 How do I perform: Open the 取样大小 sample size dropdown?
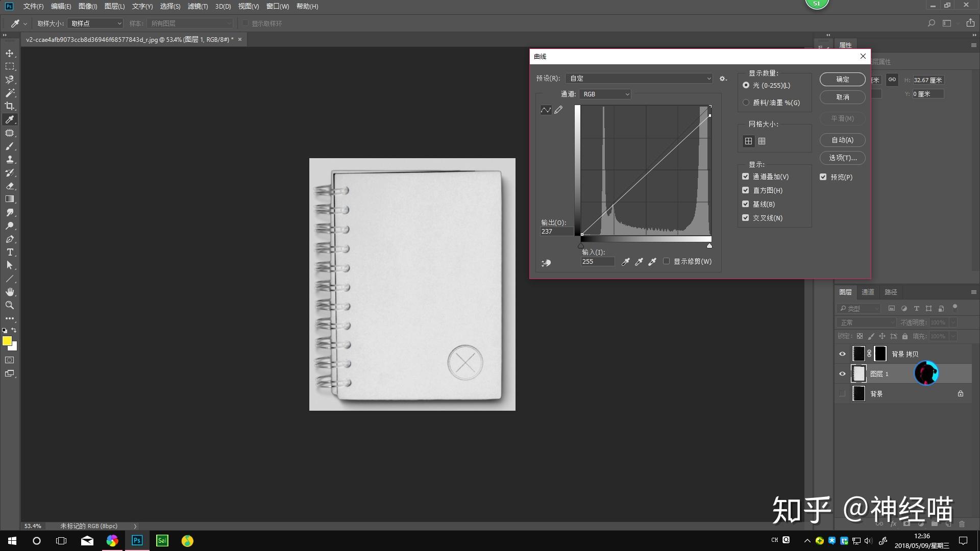95,23
